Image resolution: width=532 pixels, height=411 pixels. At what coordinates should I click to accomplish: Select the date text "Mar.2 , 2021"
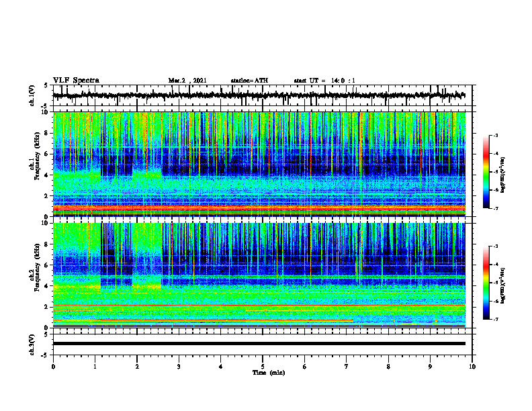point(187,81)
